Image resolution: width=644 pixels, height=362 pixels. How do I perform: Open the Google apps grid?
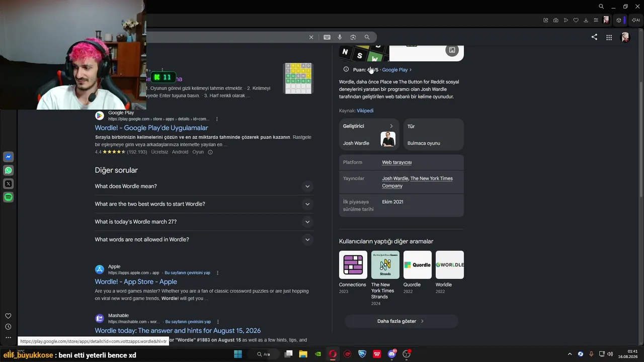tap(609, 37)
